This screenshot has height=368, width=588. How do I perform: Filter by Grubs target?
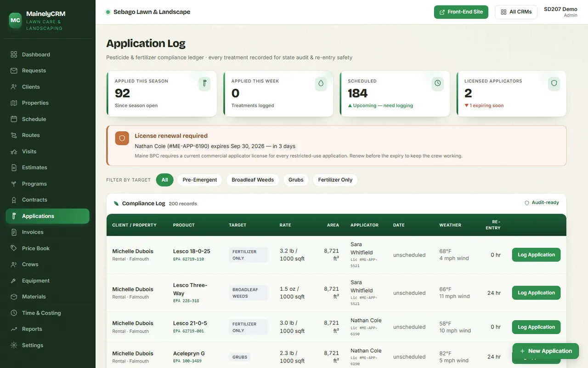click(x=296, y=180)
